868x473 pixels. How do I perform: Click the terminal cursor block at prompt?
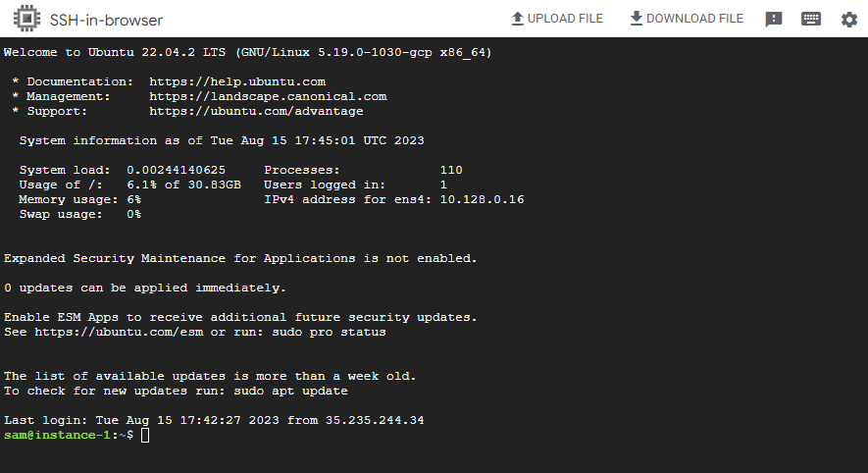click(145, 435)
